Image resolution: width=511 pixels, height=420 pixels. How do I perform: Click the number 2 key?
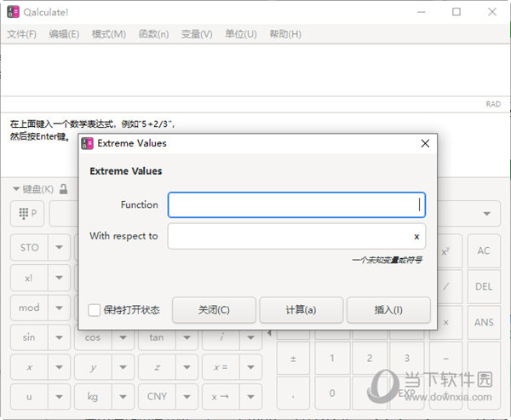(370, 359)
